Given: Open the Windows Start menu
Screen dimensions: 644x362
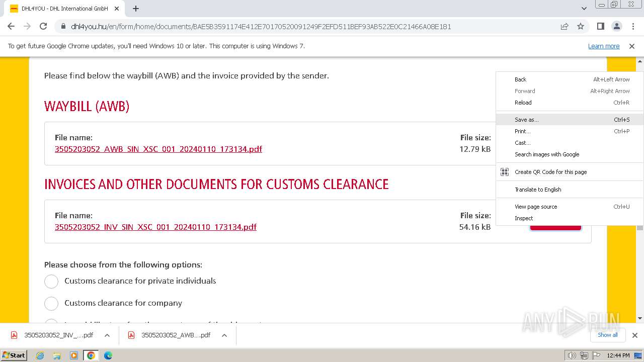Looking at the screenshot, I should coord(14,355).
